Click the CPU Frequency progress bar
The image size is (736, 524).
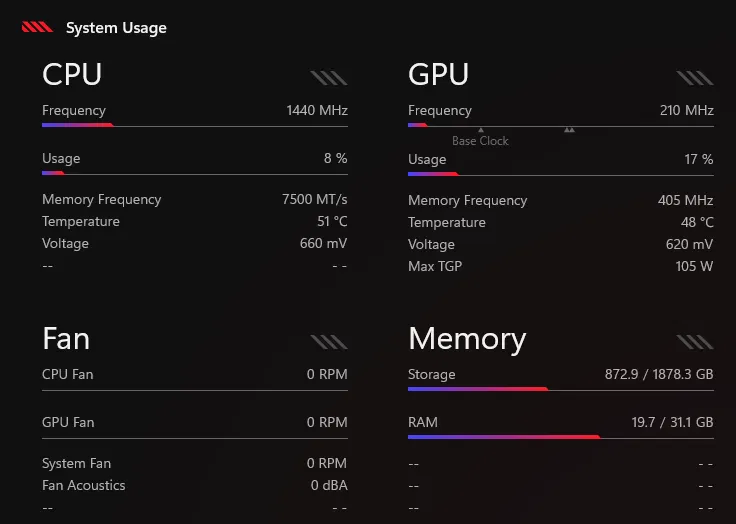click(x=195, y=125)
